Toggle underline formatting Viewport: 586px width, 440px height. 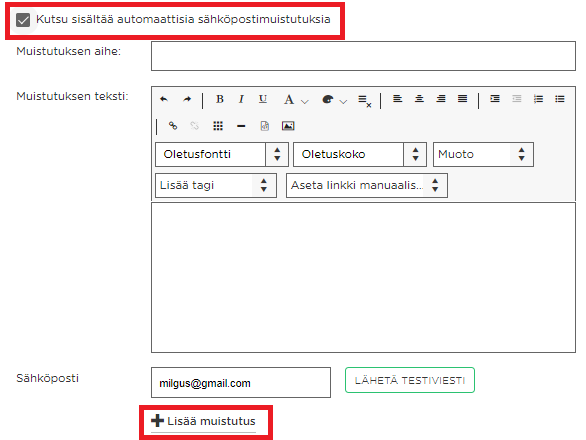263,99
